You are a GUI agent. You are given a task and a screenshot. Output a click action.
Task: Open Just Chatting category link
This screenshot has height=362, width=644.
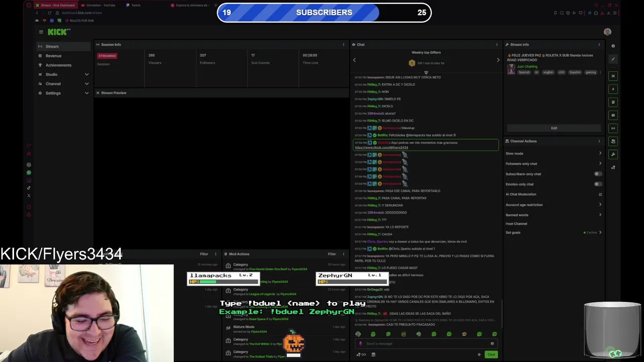click(527, 66)
